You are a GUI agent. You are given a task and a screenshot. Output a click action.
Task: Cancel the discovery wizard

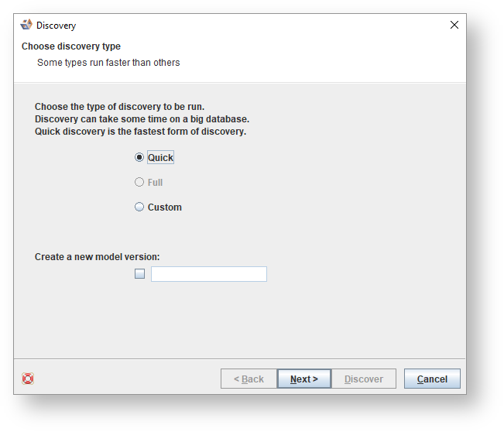(432, 379)
